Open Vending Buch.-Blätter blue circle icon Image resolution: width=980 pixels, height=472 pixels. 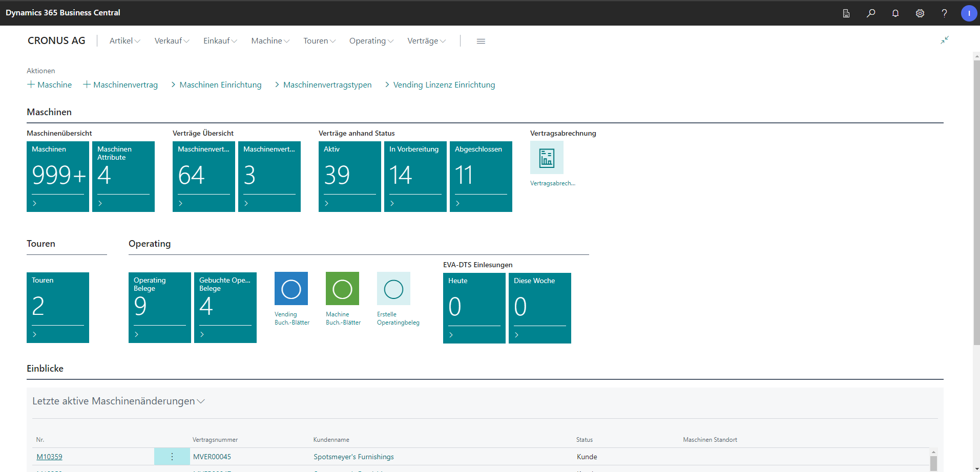pyautogui.click(x=291, y=289)
